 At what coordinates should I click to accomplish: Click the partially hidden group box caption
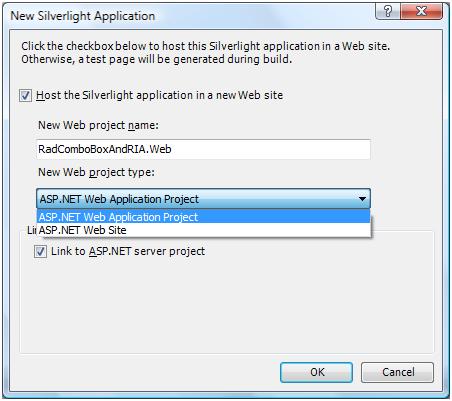(32, 230)
